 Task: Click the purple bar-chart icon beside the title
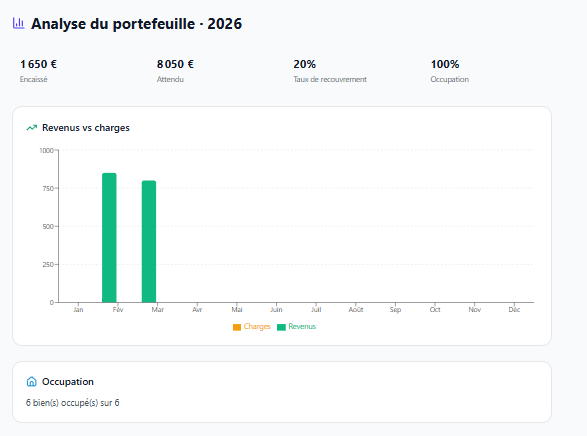click(x=18, y=23)
